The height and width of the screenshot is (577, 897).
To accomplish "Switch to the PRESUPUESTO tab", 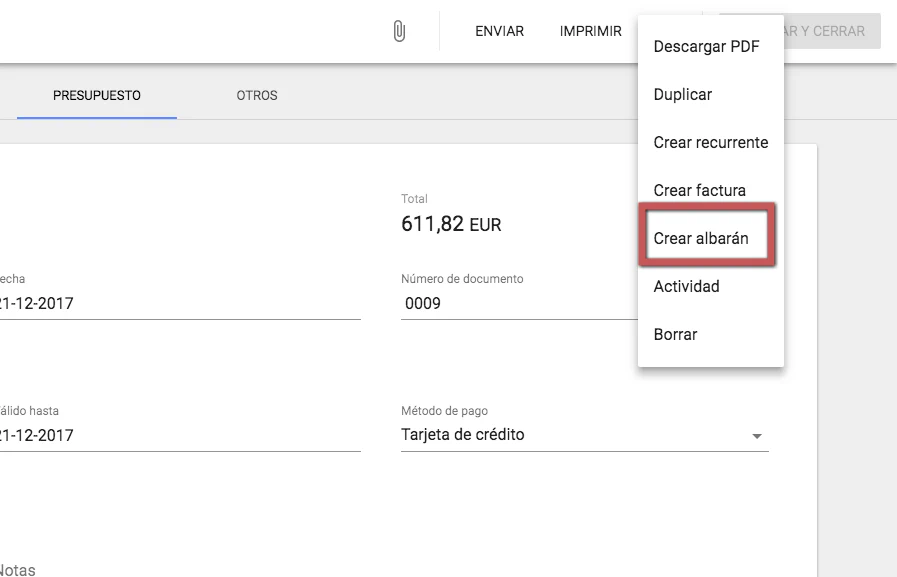I will tap(97, 96).
